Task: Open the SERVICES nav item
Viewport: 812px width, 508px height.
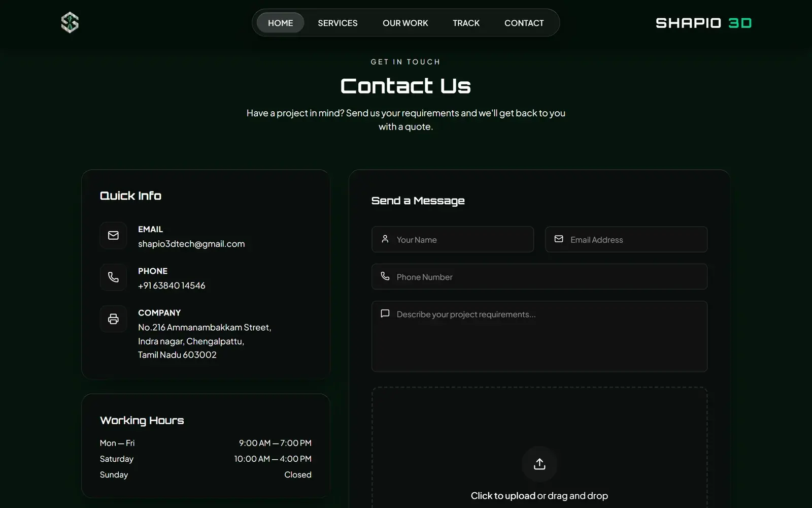Action: 337,23
